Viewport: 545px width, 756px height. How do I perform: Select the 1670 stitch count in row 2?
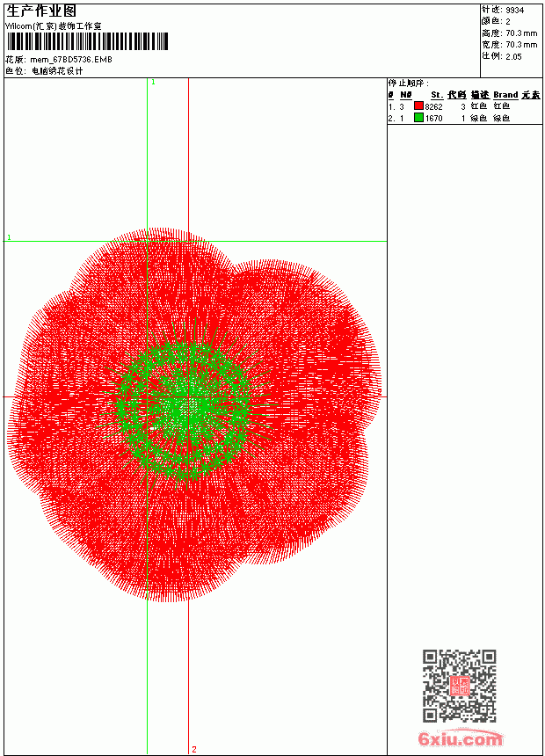point(433,118)
